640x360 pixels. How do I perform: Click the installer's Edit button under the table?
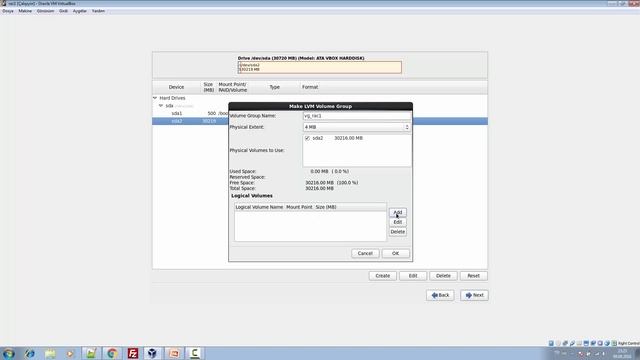click(413, 276)
